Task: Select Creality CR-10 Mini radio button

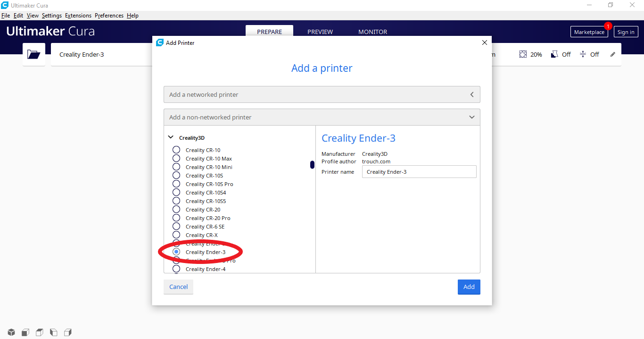Action: click(176, 167)
